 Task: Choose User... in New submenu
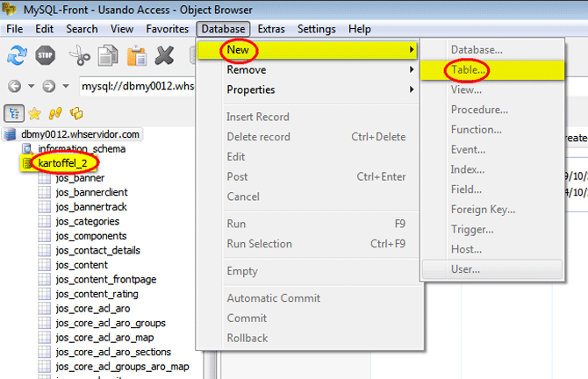click(492, 269)
